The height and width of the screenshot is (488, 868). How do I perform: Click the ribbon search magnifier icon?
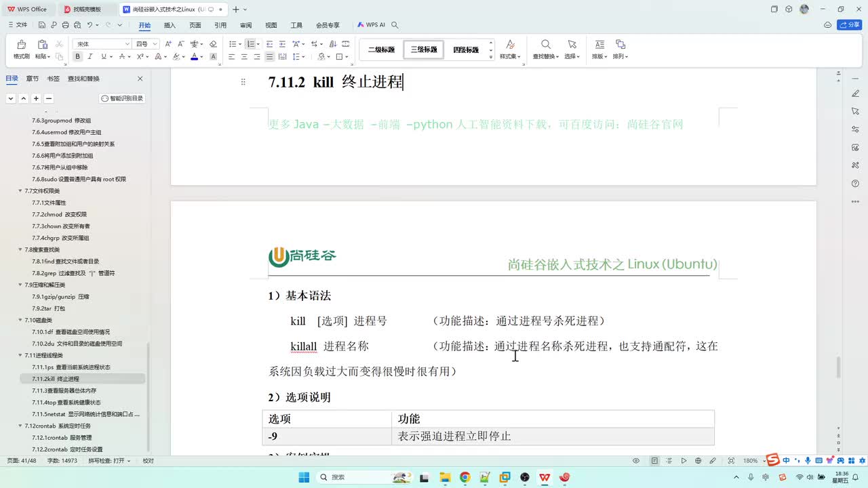pyautogui.click(x=395, y=25)
